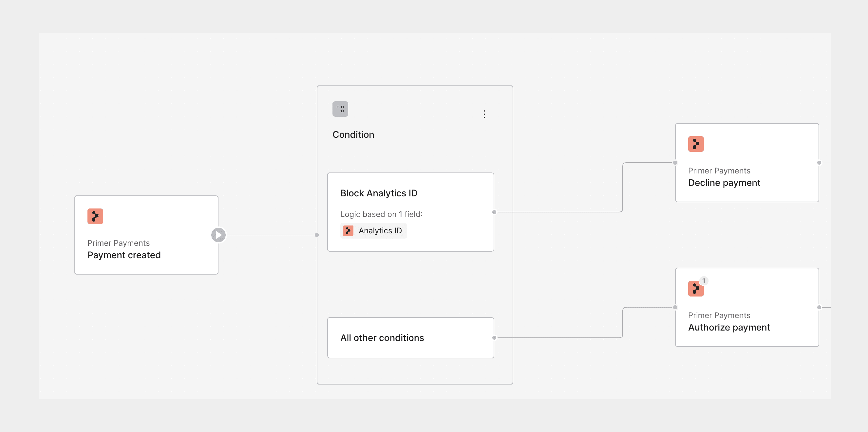Click the play trigger on Payment created
868x432 pixels.
pyautogui.click(x=218, y=235)
